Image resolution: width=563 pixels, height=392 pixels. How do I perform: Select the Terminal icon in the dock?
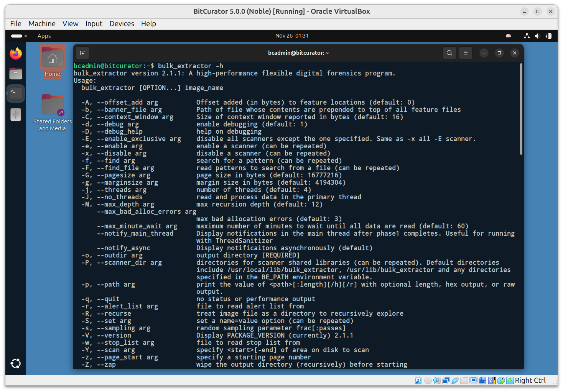pyautogui.click(x=16, y=93)
